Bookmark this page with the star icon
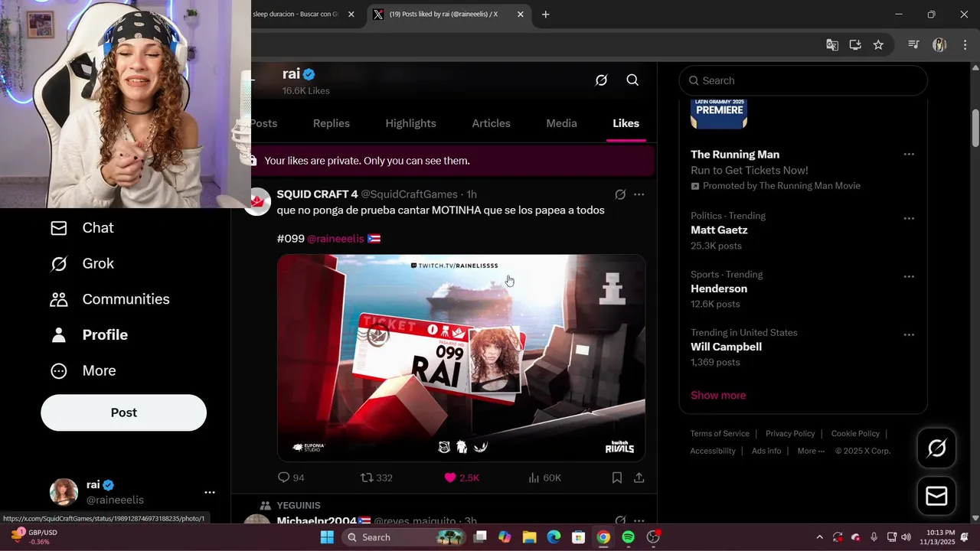This screenshot has height=551, width=980. click(878, 45)
